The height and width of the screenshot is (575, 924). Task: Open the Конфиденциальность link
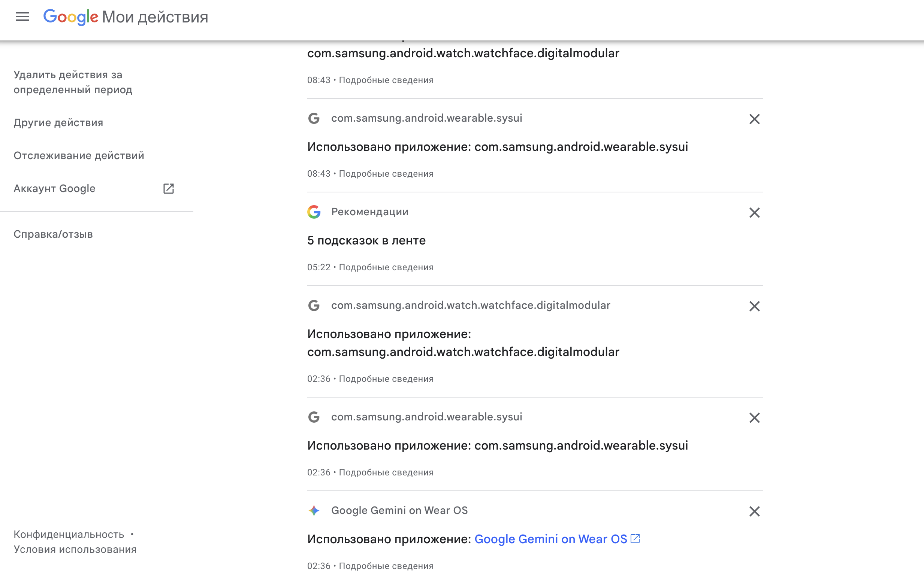coord(69,534)
